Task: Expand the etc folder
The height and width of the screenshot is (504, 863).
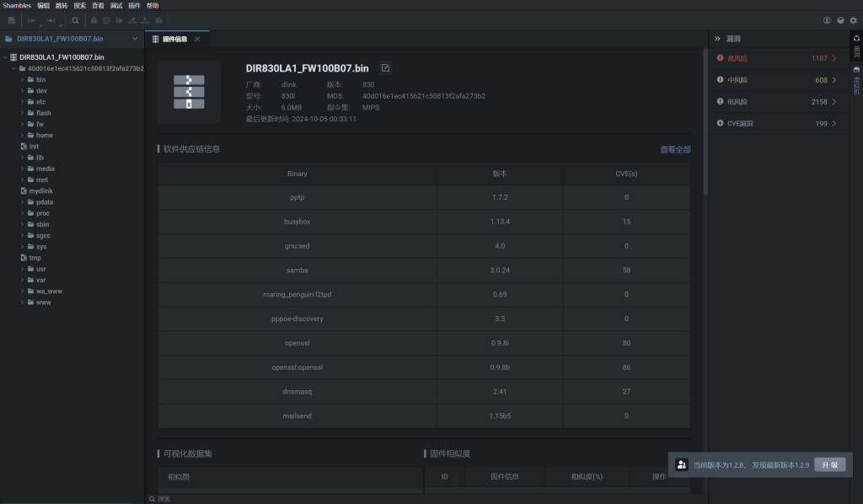Action: 23,102
